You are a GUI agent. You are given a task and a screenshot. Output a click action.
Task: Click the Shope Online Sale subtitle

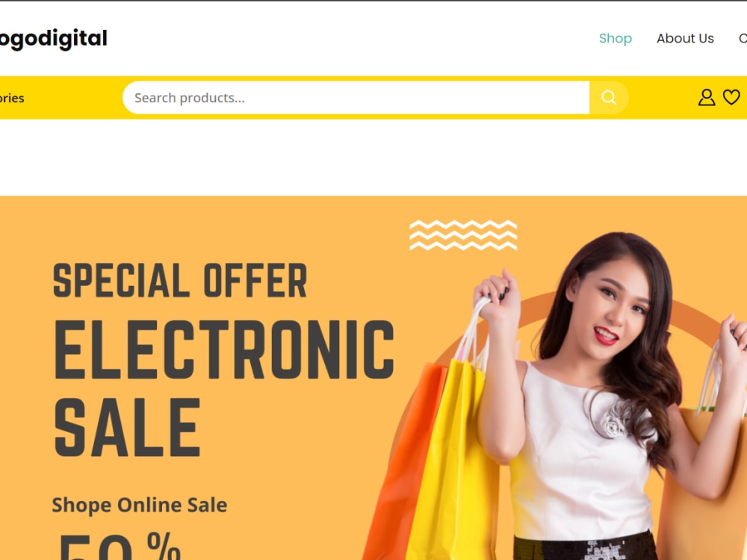(139, 505)
